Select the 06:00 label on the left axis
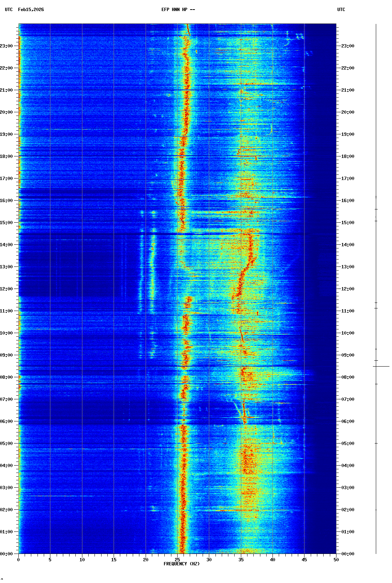392x583 pixels. pos(7,421)
